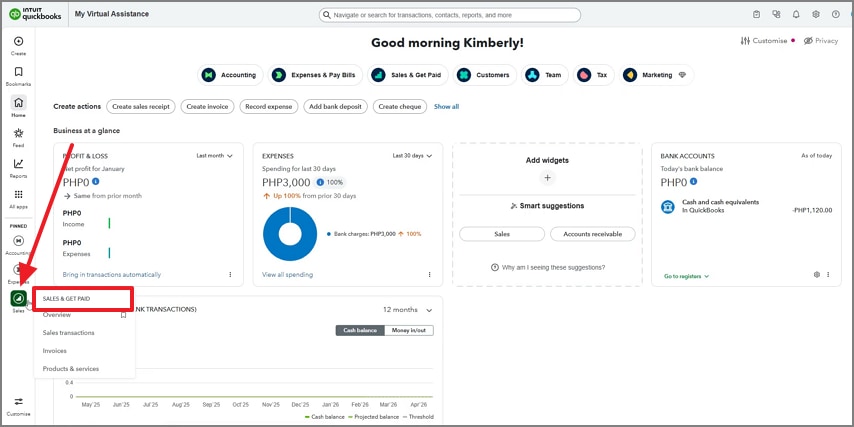Open the icon right of the clipboard icon
The height and width of the screenshot is (427, 854).
click(x=776, y=15)
